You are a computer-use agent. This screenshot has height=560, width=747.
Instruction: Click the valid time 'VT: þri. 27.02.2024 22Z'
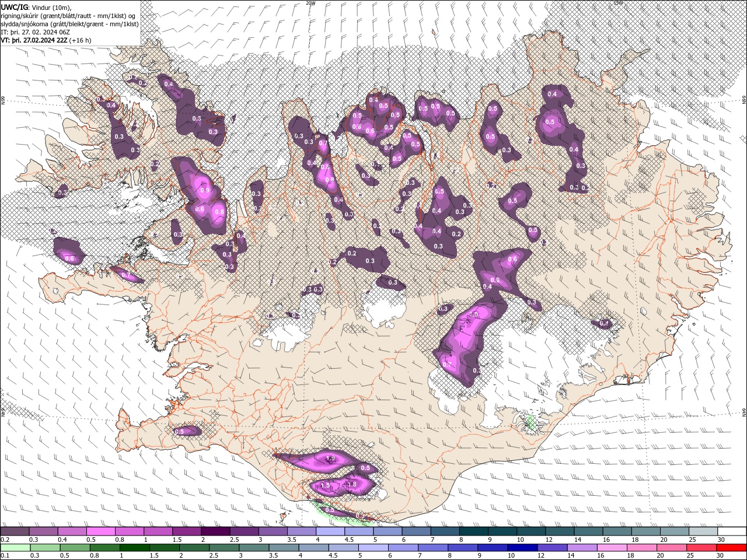coord(34,40)
